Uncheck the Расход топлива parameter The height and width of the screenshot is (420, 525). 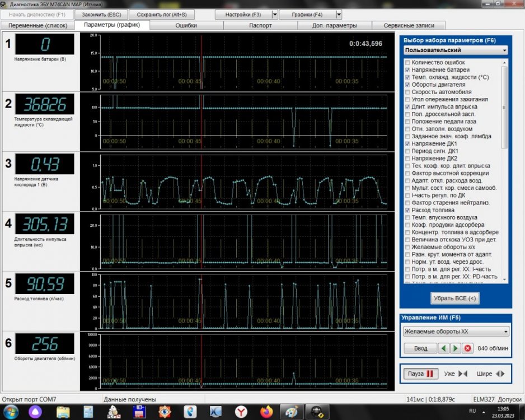click(407, 210)
